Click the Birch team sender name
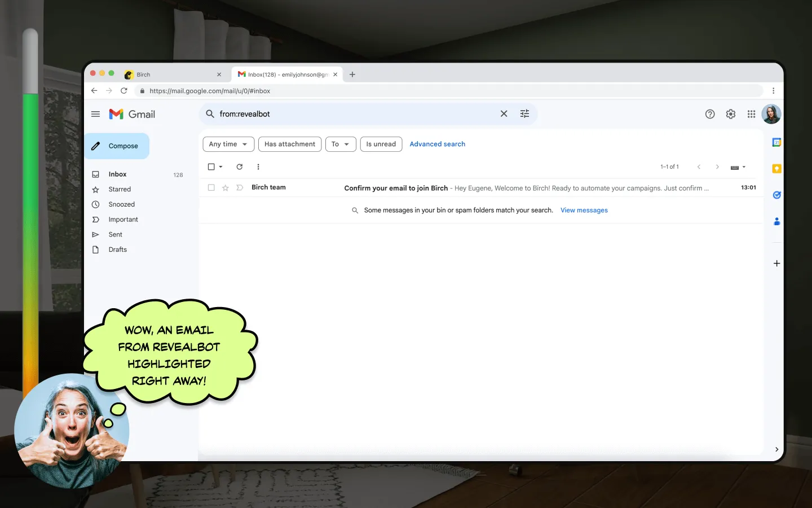The height and width of the screenshot is (508, 812). 268,187
